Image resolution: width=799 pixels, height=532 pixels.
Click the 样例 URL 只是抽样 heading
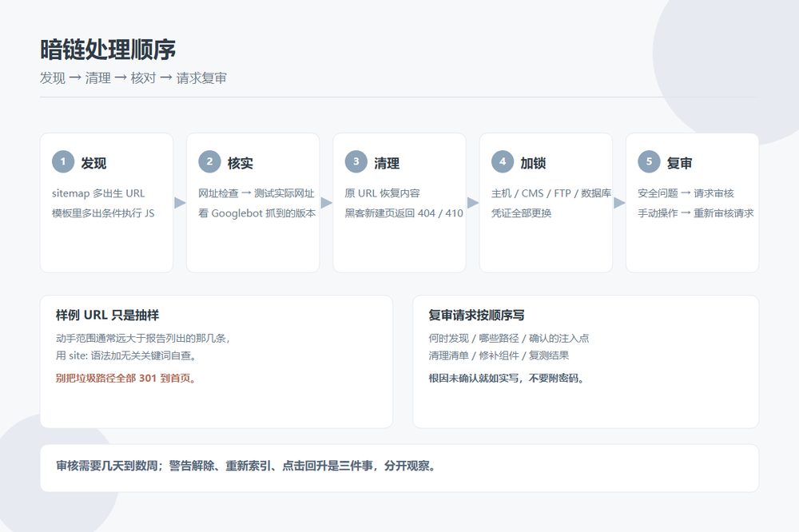tap(108, 315)
